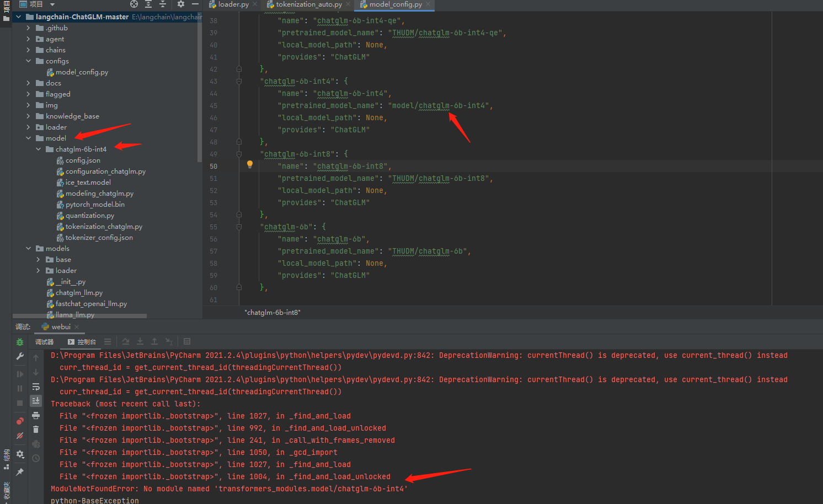Click the yellow lightbulb intention icon on line 50
The image size is (823, 504).
coord(250,164)
